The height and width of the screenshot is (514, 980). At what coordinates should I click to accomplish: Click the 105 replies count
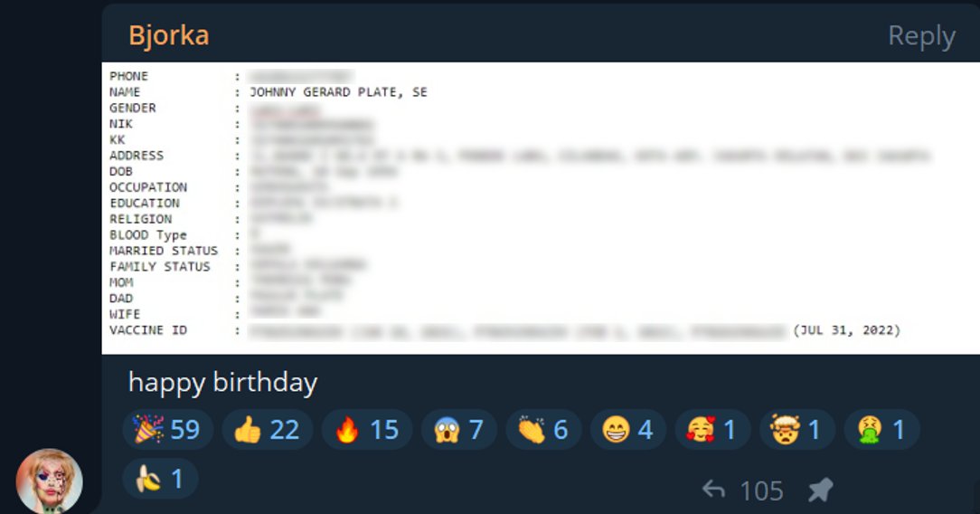pyautogui.click(x=761, y=490)
